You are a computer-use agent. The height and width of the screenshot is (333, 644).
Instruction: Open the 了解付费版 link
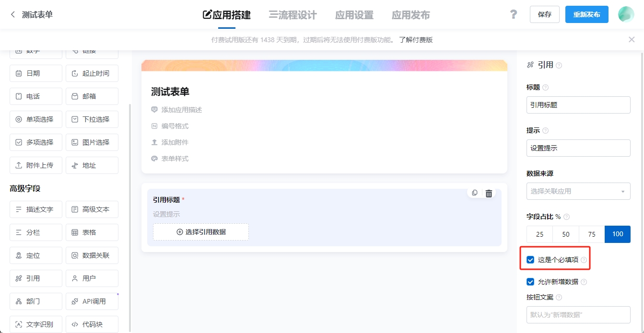415,39
